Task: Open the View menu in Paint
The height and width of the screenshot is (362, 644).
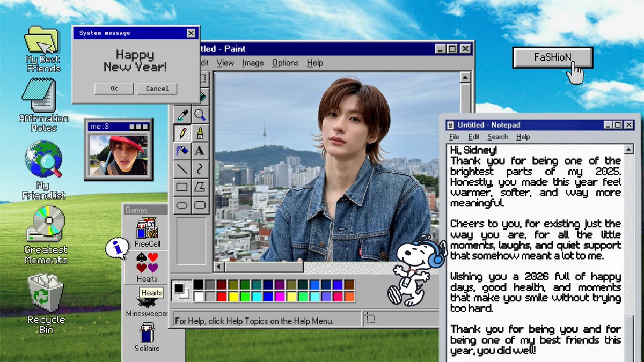Action: pyautogui.click(x=225, y=63)
